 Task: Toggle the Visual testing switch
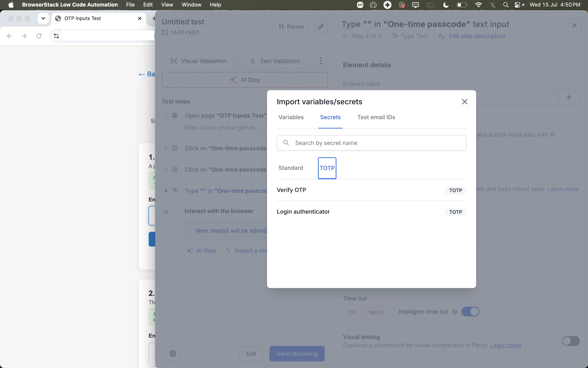[570, 341]
